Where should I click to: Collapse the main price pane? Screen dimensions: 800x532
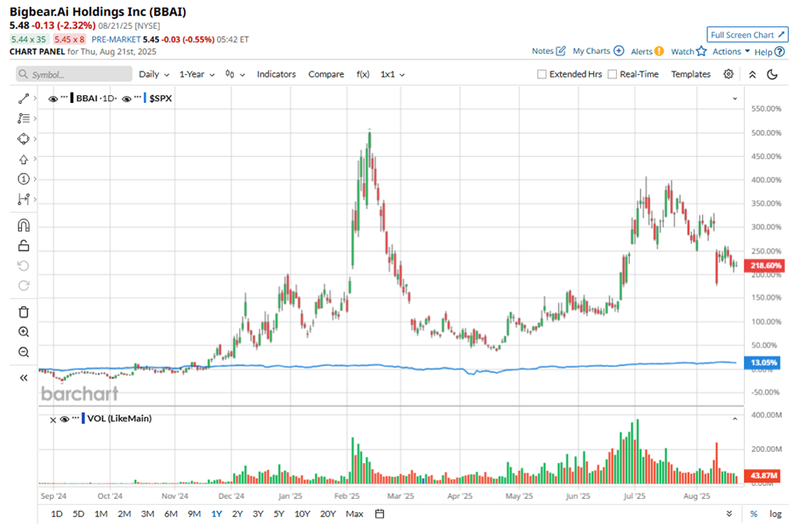point(734,99)
